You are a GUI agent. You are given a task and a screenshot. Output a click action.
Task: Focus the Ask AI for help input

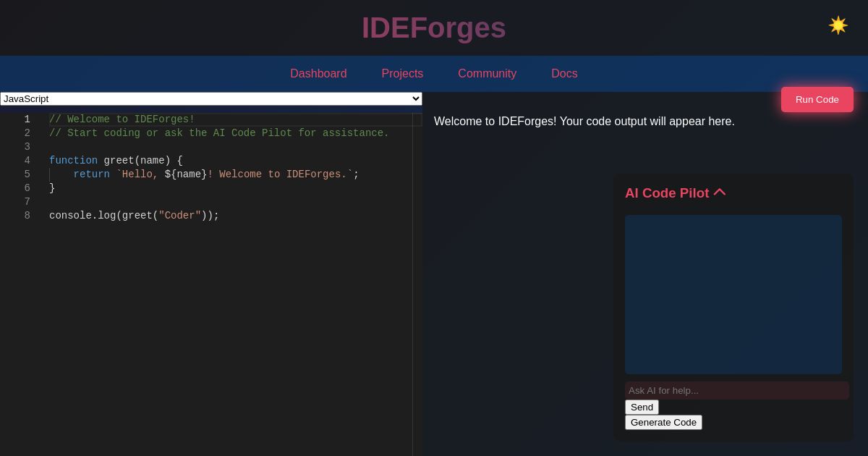[x=737, y=390]
